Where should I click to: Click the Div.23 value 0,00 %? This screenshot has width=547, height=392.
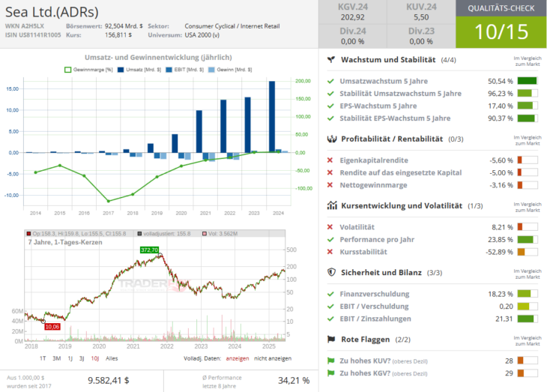pyautogui.click(x=421, y=41)
